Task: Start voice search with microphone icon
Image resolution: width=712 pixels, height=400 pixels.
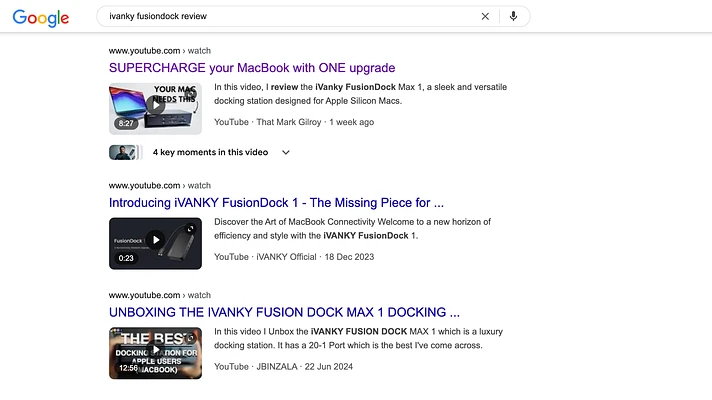Action: pyautogui.click(x=513, y=17)
